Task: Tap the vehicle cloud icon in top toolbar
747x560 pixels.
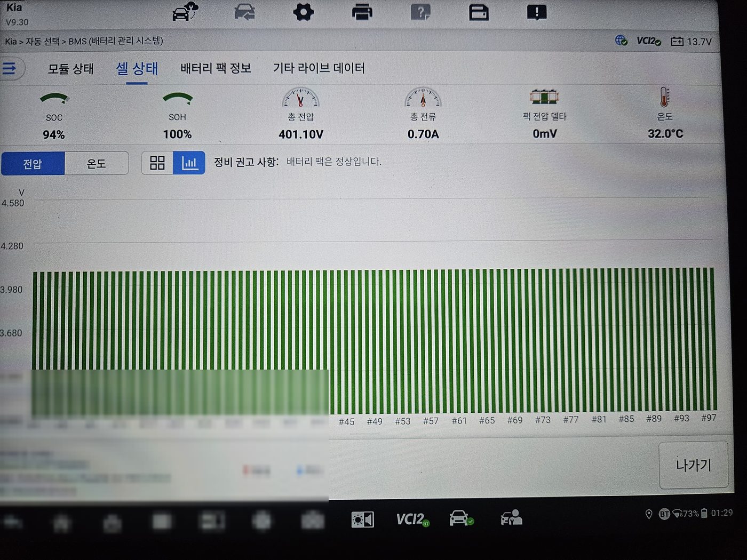Action: pyautogui.click(x=185, y=12)
